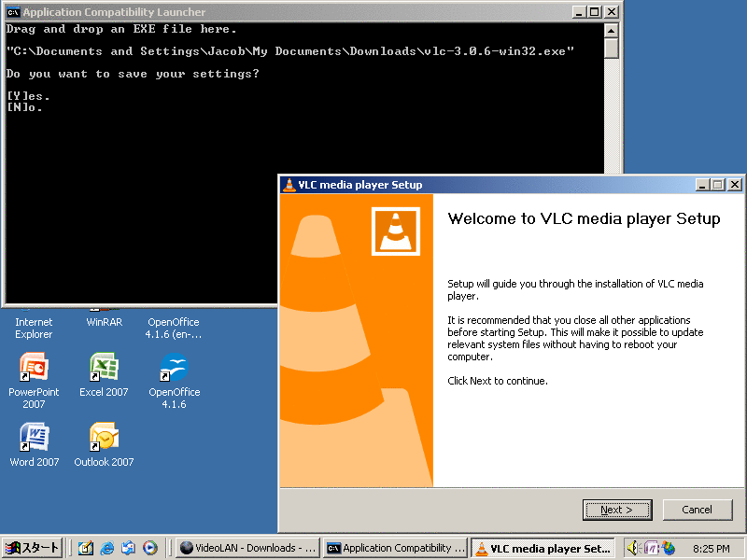Viewport: 747px width, 560px height.
Task: Close the Application Compatibility Launcher window
Action: (x=612, y=12)
